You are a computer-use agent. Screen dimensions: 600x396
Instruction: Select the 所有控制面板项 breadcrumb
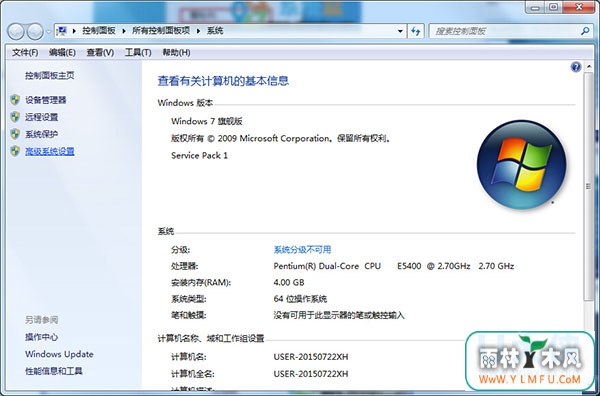click(161, 31)
